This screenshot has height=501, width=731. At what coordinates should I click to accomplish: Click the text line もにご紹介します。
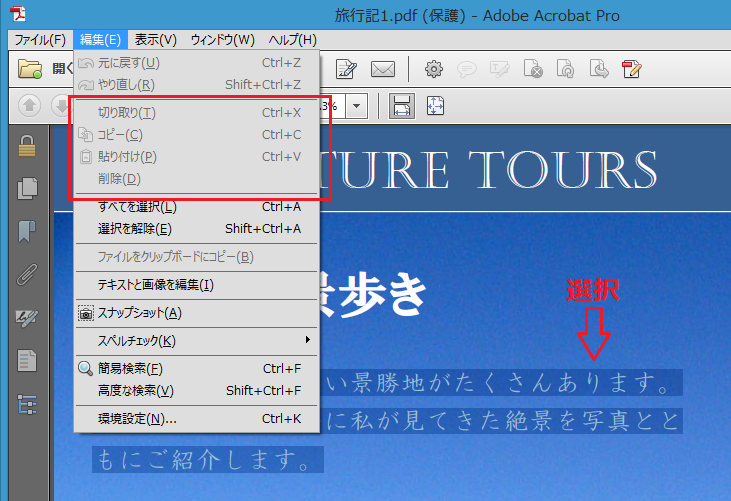[x=208, y=460]
